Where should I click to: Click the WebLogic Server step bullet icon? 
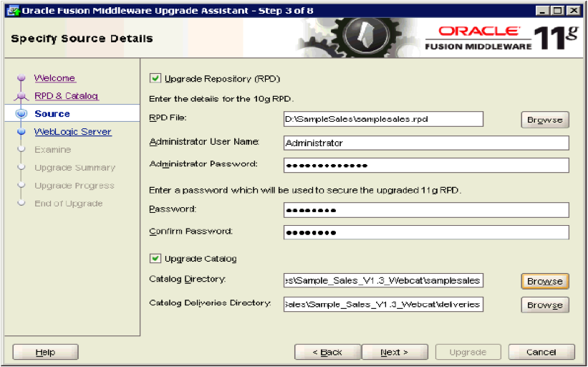[x=21, y=132]
